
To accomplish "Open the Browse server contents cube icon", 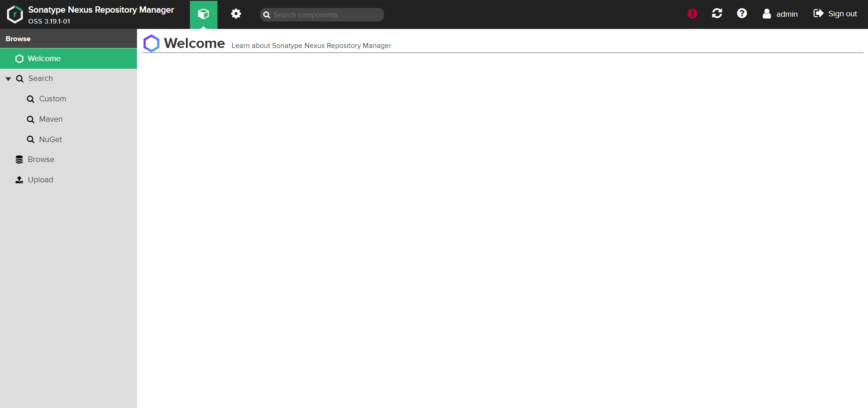I will [203, 14].
